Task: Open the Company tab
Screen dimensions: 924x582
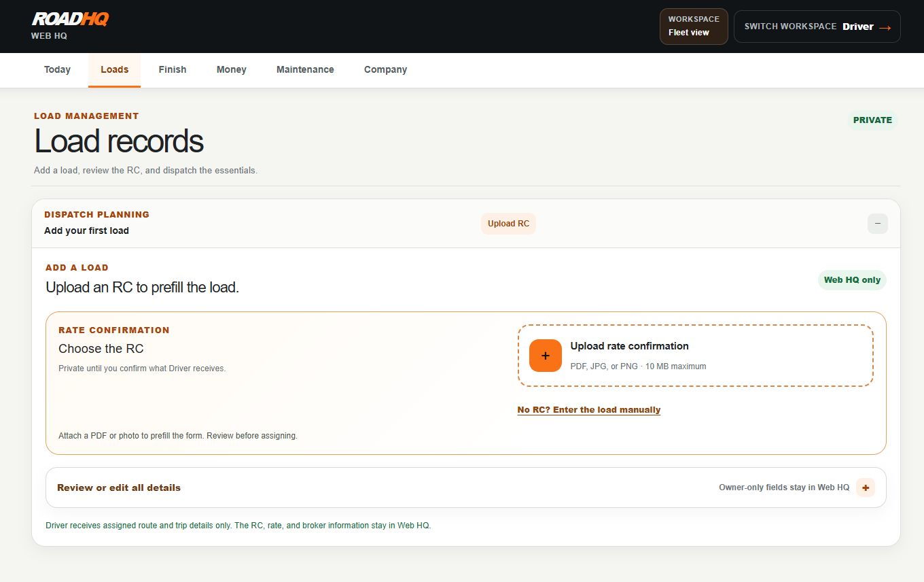Action: click(385, 69)
